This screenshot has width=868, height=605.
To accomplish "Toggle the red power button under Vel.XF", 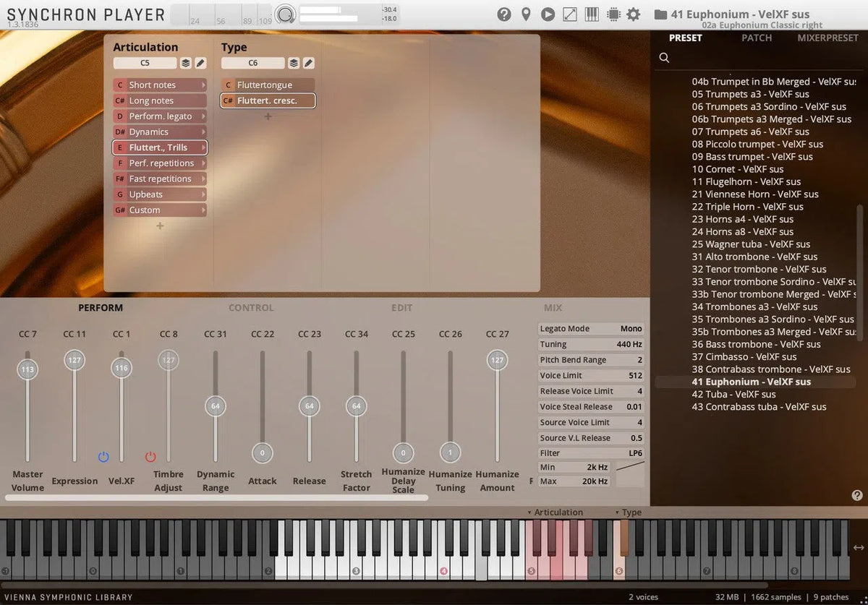I will tap(150, 457).
